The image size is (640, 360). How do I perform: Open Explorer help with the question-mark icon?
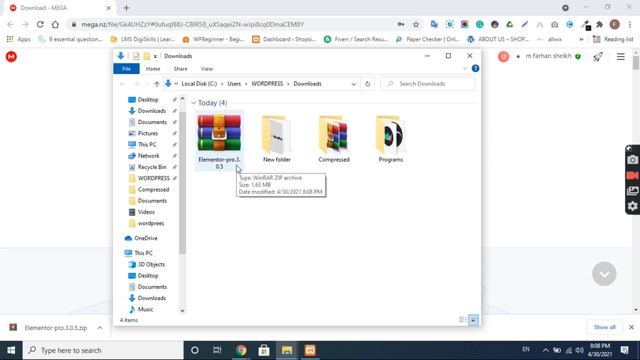pos(475,69)
